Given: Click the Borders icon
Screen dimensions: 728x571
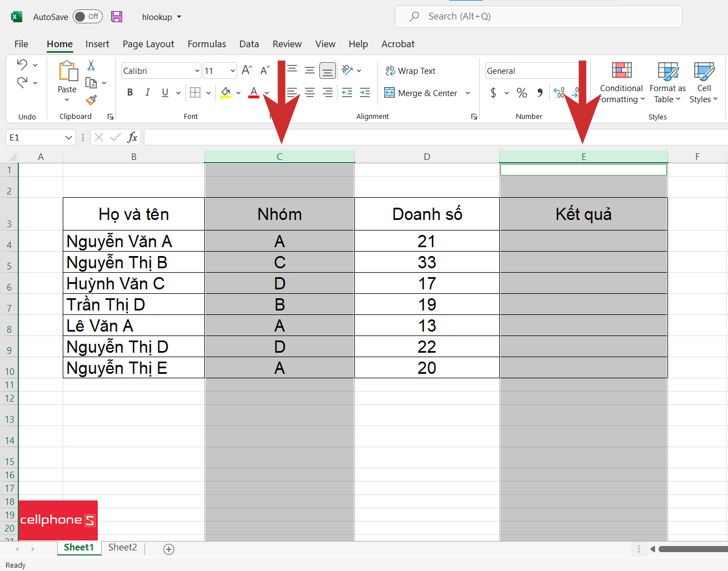Looking at the screenshot, I should pos(195,93).
